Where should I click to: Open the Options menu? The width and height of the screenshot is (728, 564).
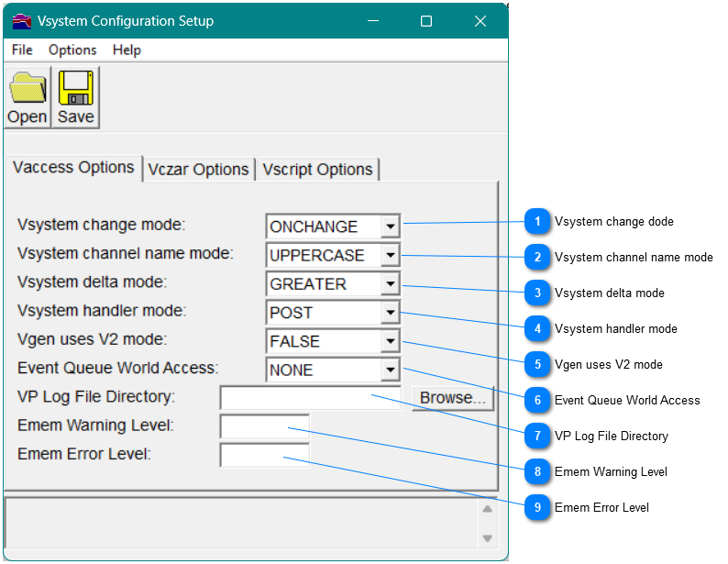[x=72, y=50]
